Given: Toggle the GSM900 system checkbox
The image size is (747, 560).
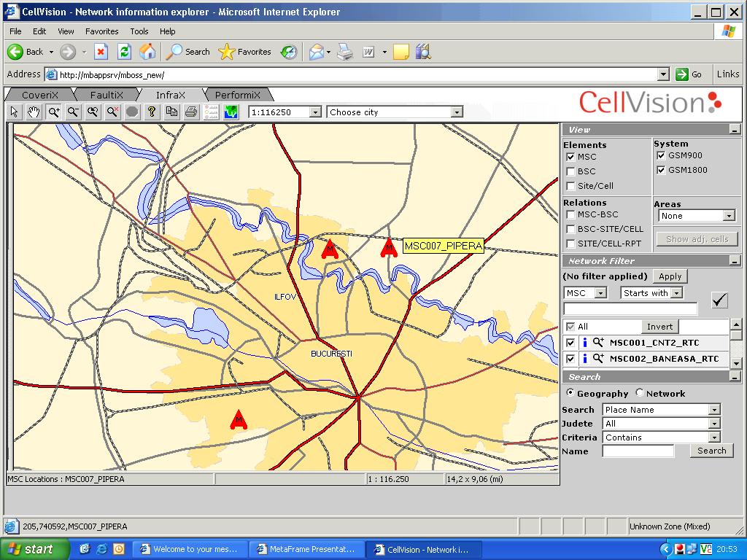Looking at the screenshot, I should click(661, 155).
